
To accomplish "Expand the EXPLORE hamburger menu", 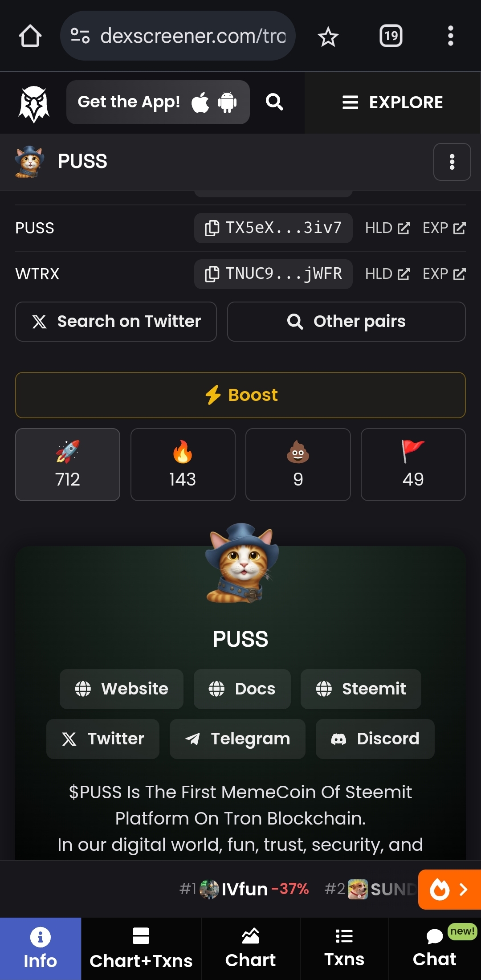I will pyautogui.click(x=392, y=102).
